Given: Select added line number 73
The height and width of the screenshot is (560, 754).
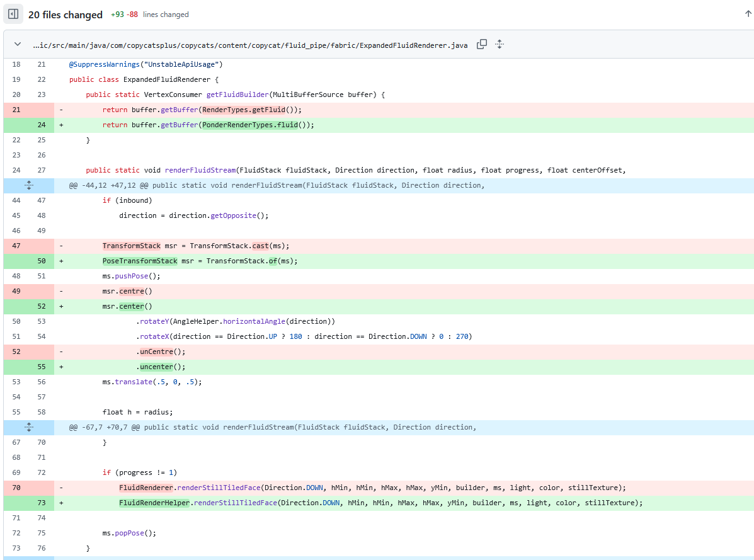Looking at the screenshot, I should coord(41,503).
